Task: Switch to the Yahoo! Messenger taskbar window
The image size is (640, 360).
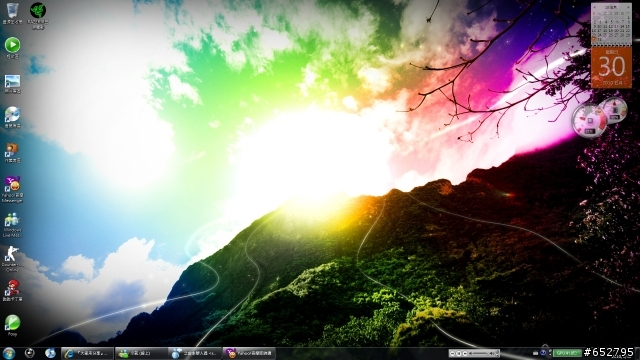Action: (249, 353)
